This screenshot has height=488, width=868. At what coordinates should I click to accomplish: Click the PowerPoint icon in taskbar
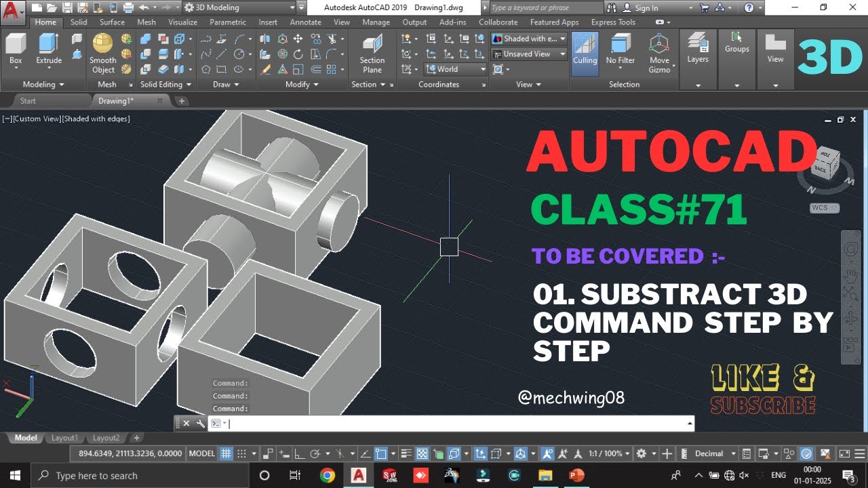(577, 475)
